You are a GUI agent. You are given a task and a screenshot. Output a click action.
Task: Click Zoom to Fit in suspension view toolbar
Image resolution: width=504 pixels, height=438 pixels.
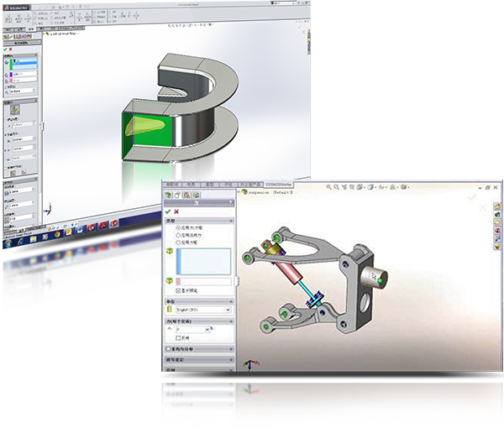(x=328, y=187)
